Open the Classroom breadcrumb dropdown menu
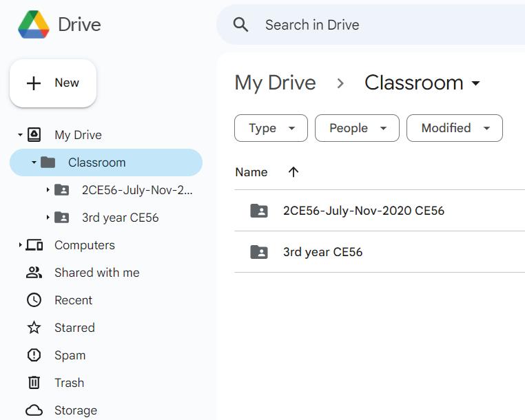The height and width of the screenshot is (420, 525). 475,83
